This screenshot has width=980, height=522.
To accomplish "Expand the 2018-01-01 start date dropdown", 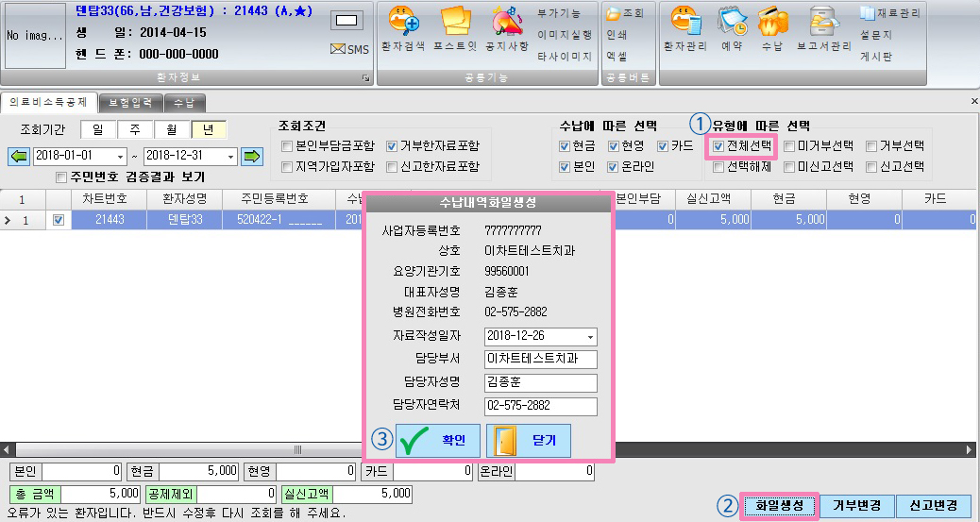I will click(120, 157).
